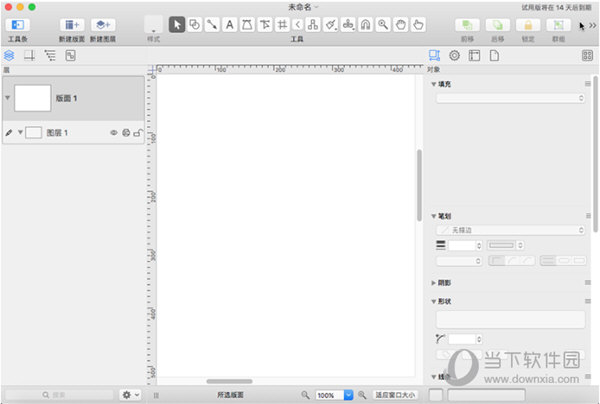600x404 pixels.
Task: Toggle the lock on 图层 1
Action: [138, 133]
